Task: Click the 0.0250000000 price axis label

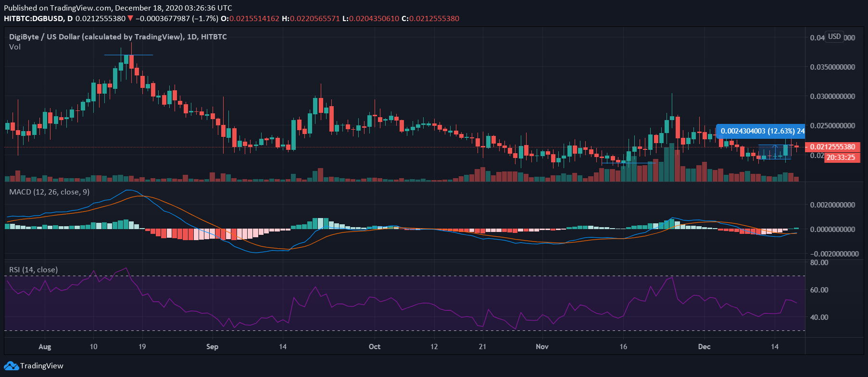Action: [832, 125]
